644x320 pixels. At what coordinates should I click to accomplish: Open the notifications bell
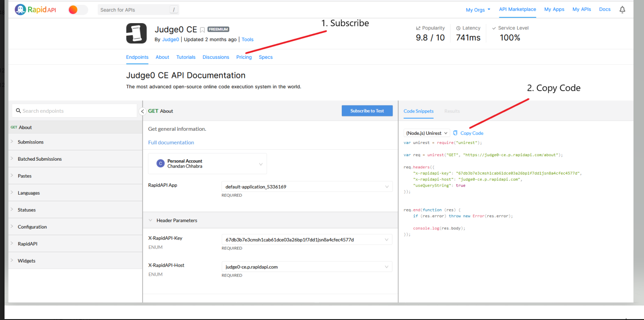622,10
